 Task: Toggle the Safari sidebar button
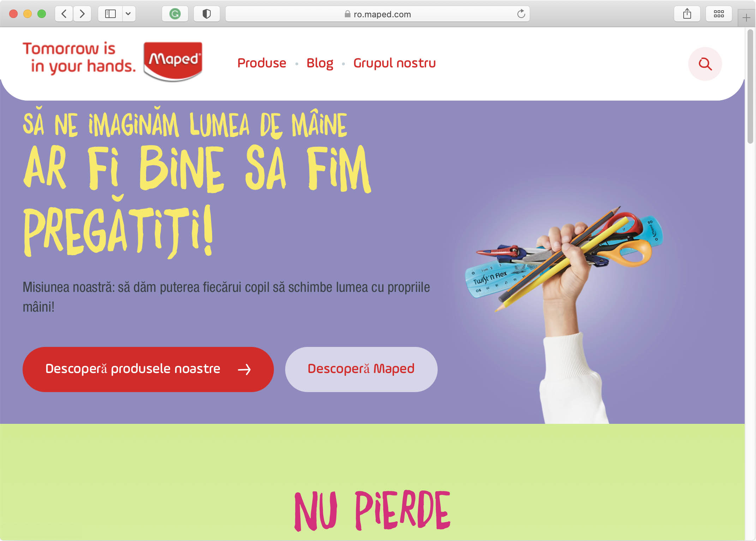tap(110, 14)
